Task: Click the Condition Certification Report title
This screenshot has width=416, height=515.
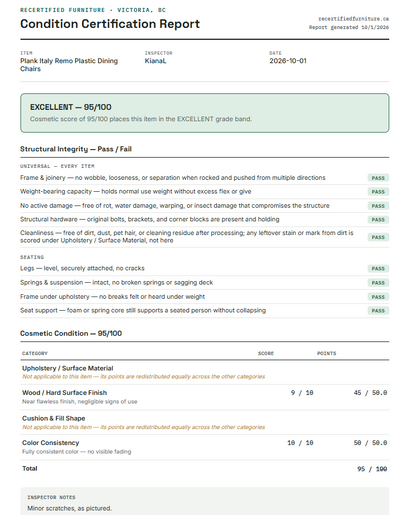Action: click(110, 24)
